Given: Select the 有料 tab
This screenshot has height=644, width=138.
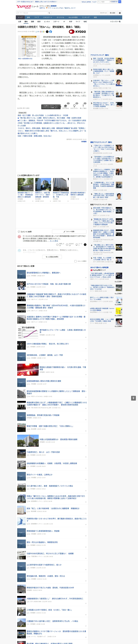Looking at the screenshot, I should tap(95, 17).
